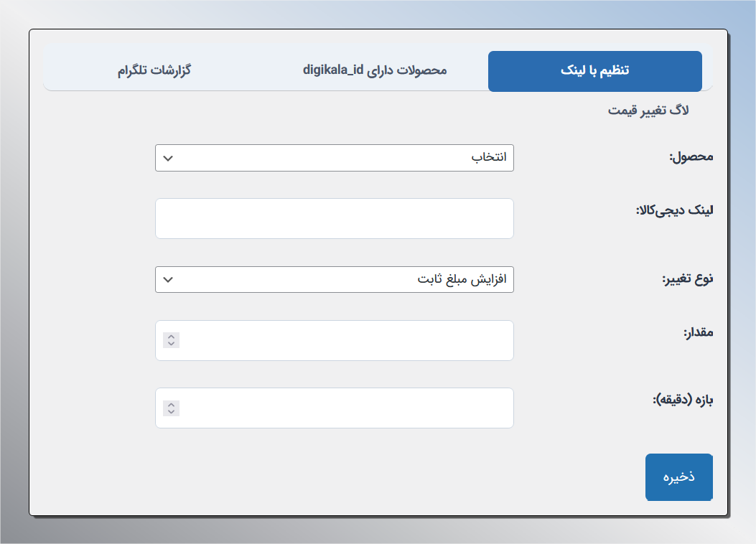Open the محصول dropdown showing انتخاب
Viewport: 756px width, 544px height.
click(335, 158)
